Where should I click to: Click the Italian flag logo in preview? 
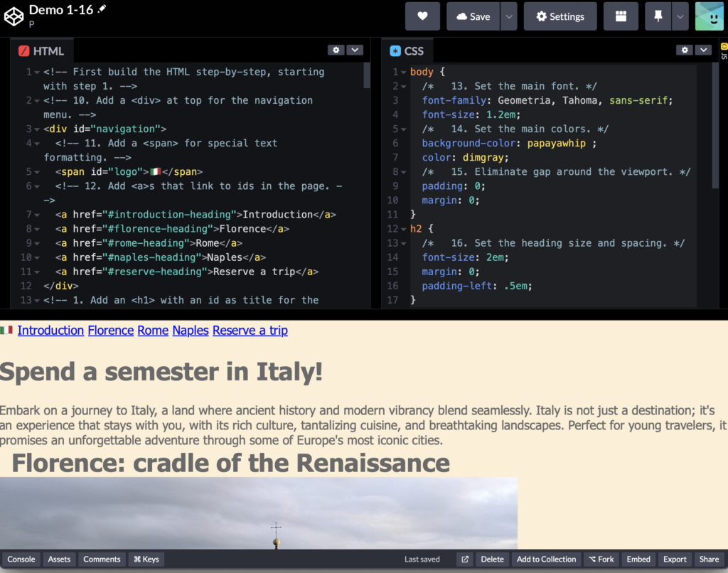6,330
